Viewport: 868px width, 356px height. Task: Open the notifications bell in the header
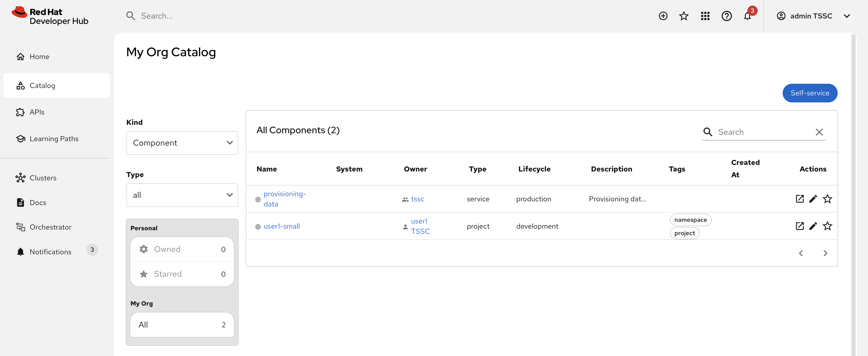point(748,16)
